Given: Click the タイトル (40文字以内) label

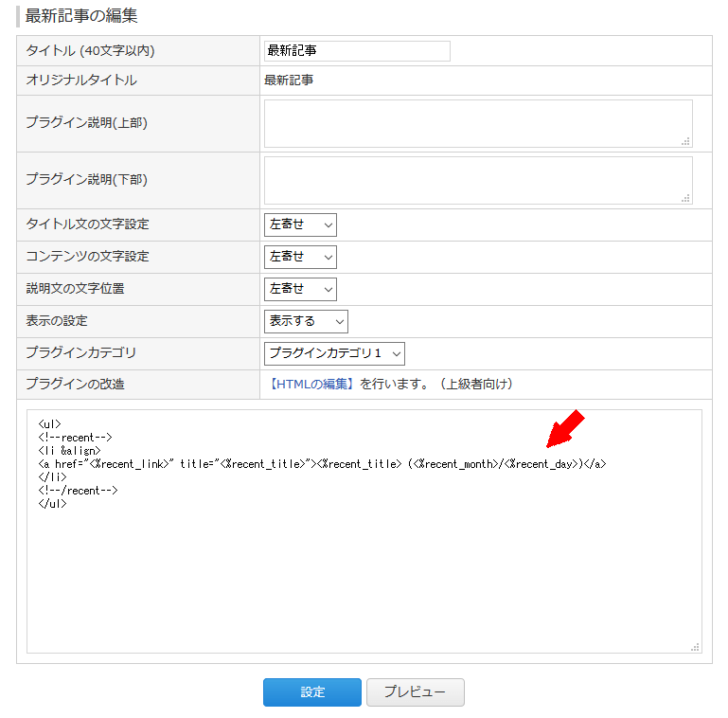Looking at the screenshot, I should 91,50.
